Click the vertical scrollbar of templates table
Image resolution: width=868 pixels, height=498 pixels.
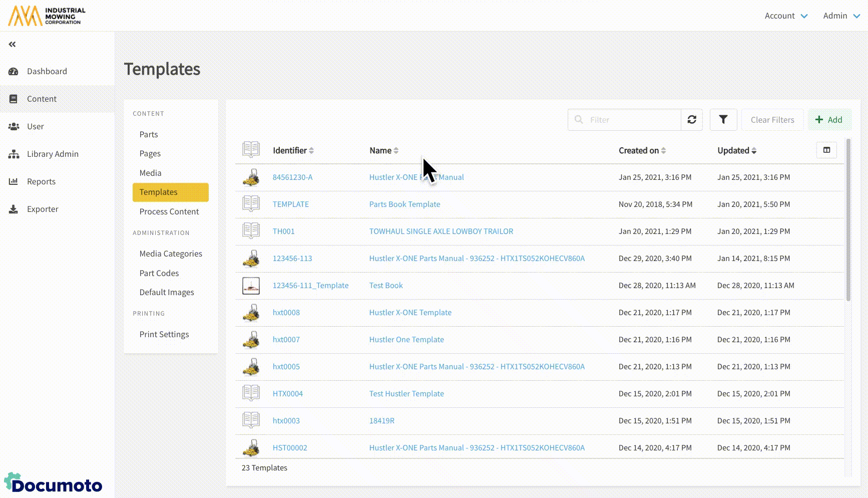pos(848,220)
